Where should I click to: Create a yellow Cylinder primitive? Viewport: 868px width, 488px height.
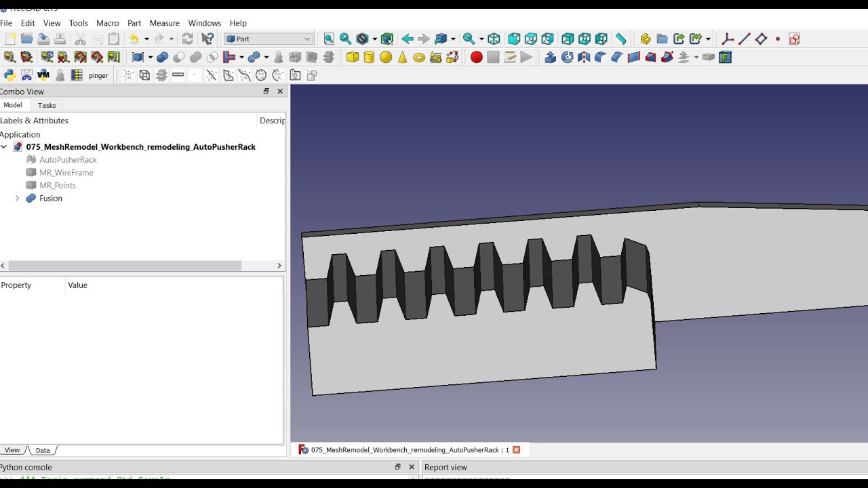coord(369,58)
